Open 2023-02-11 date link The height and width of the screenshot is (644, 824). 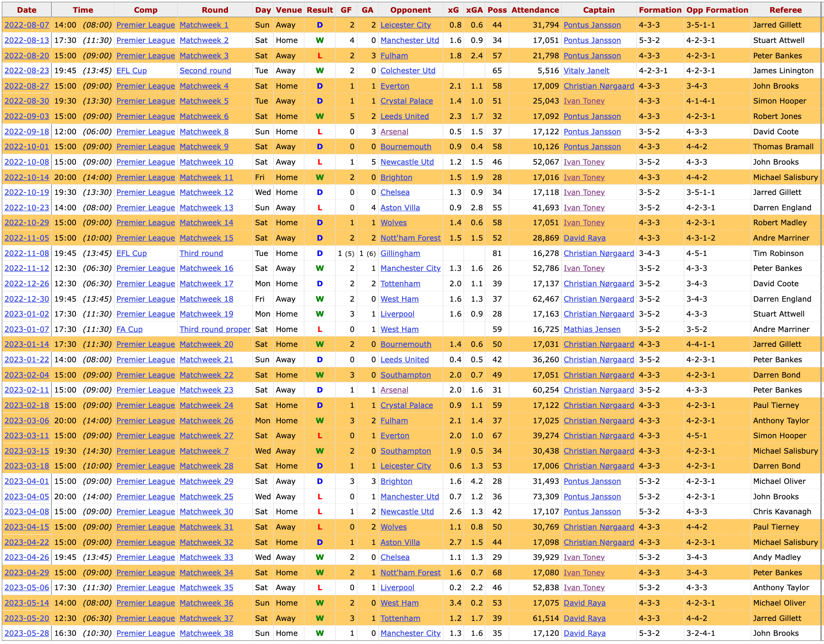point(27,390)
